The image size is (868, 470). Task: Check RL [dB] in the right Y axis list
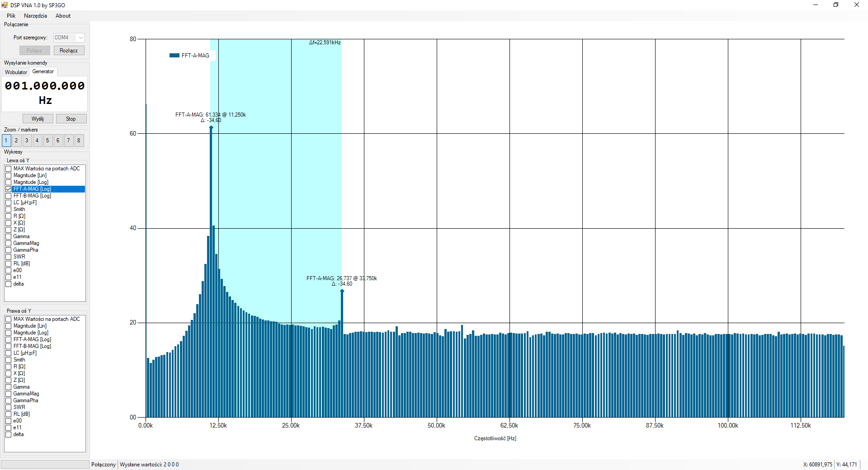[9, 414]
